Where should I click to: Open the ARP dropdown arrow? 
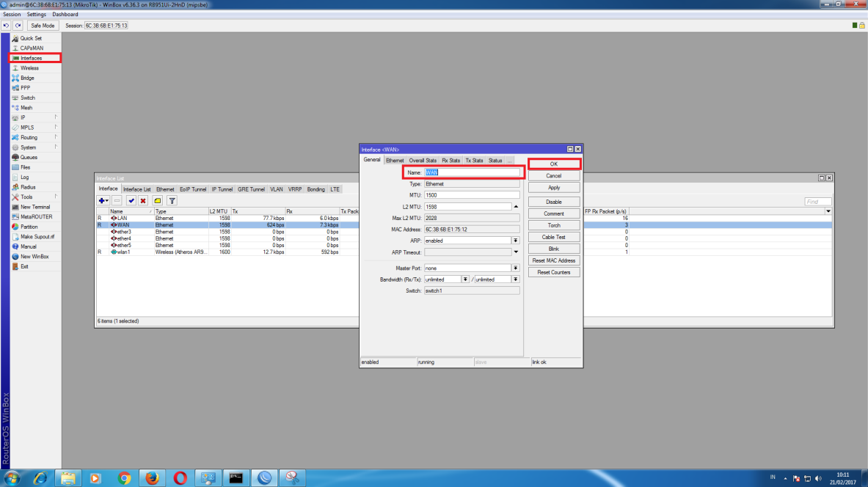tap(516, 241)
